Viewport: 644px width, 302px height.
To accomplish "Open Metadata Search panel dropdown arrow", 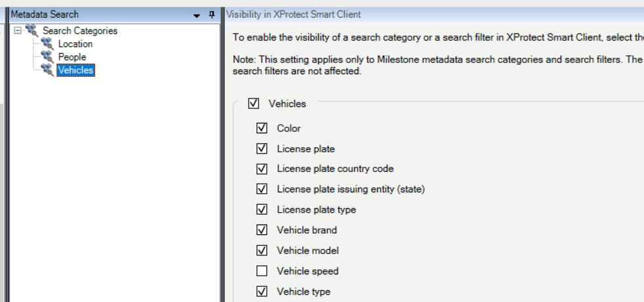I will [x=197, y=14].
